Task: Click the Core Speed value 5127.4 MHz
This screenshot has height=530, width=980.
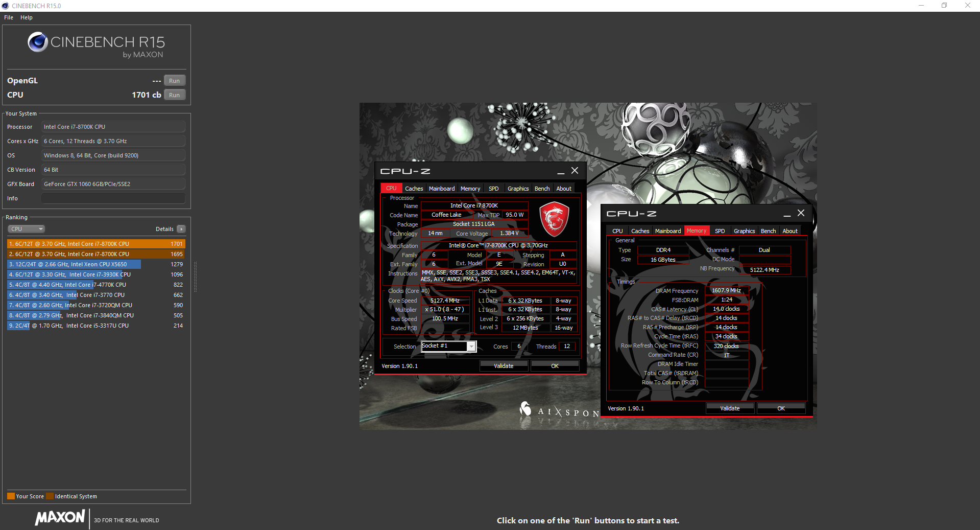Action: (x=445, y=301)
